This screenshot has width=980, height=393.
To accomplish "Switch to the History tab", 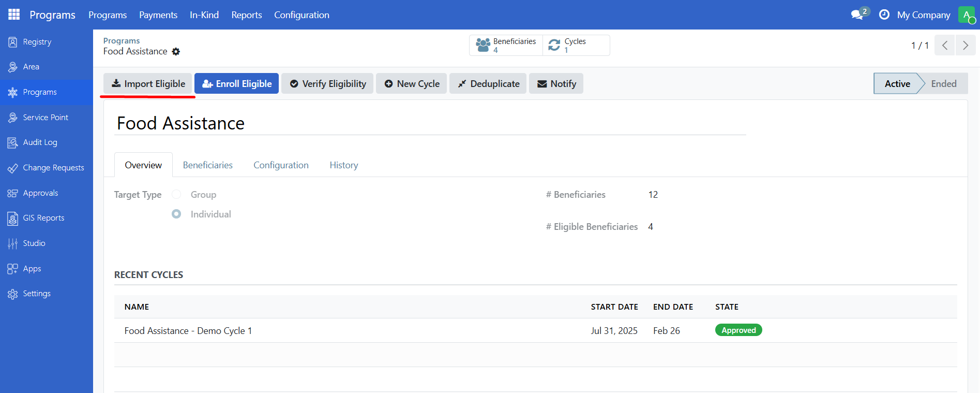I will [343, 165].
